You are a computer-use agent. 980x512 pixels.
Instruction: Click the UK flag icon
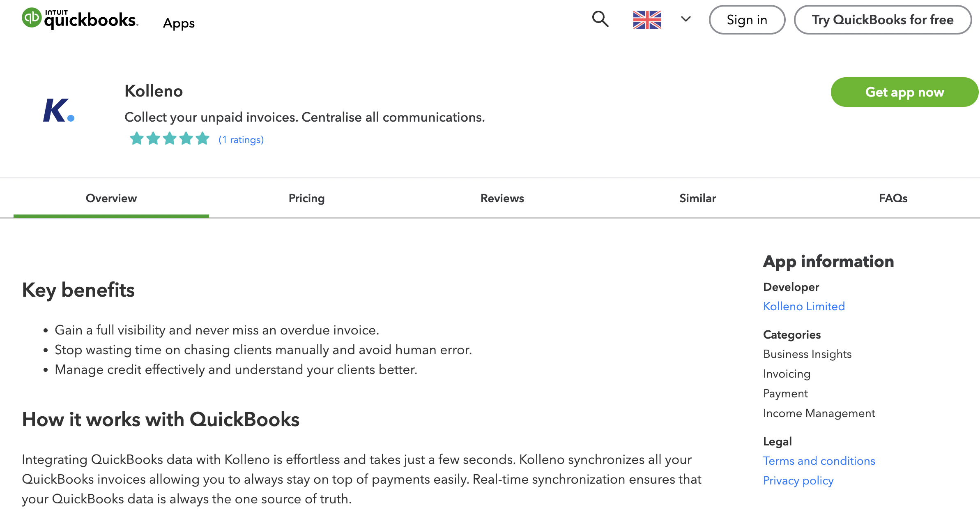coord(647,20)
